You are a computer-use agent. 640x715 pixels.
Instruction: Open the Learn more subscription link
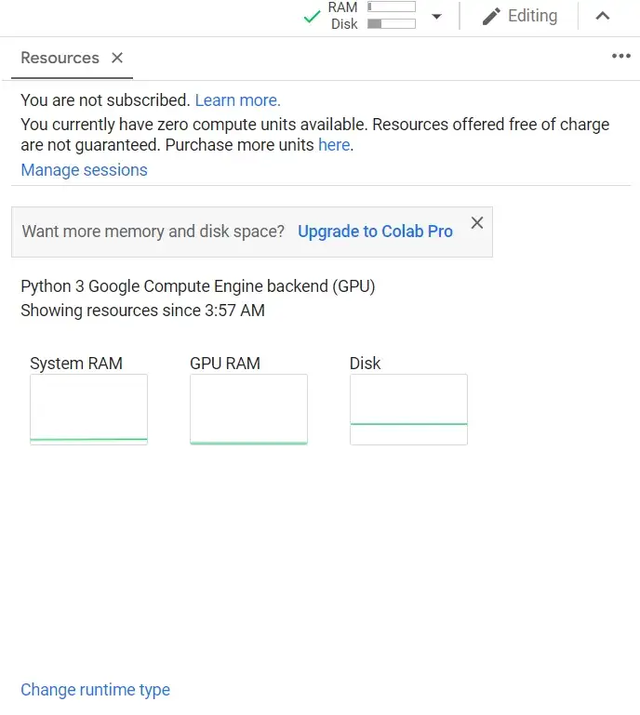(x=237, y=100)
